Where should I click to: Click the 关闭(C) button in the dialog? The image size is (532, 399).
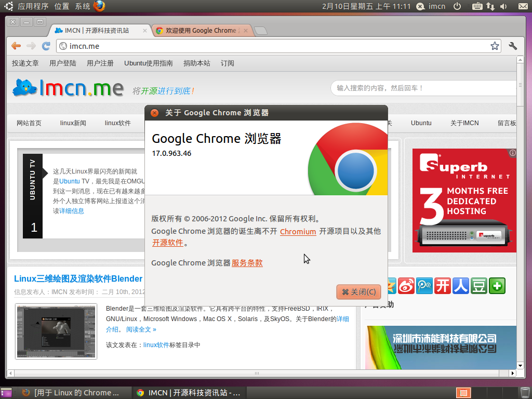tap(358, 292)
